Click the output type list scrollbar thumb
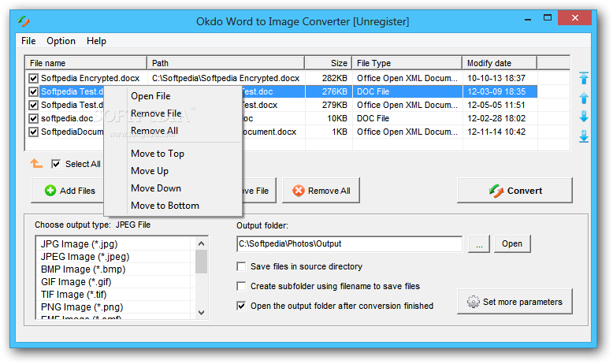 coord(202,262)
